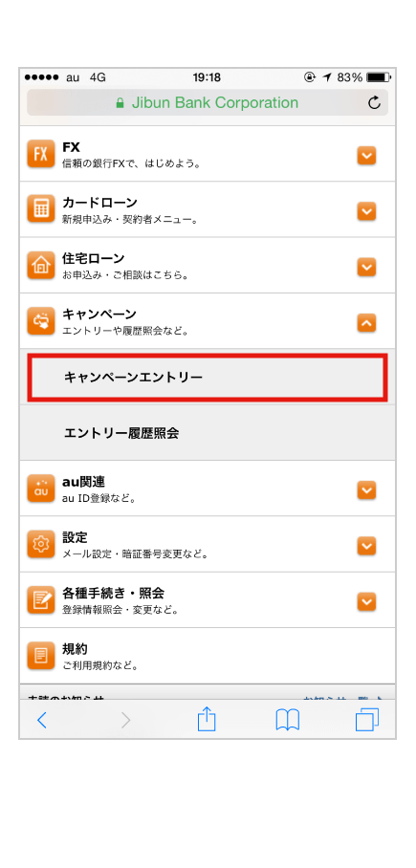Open the Safari share sheet

(x=207, y=719)
